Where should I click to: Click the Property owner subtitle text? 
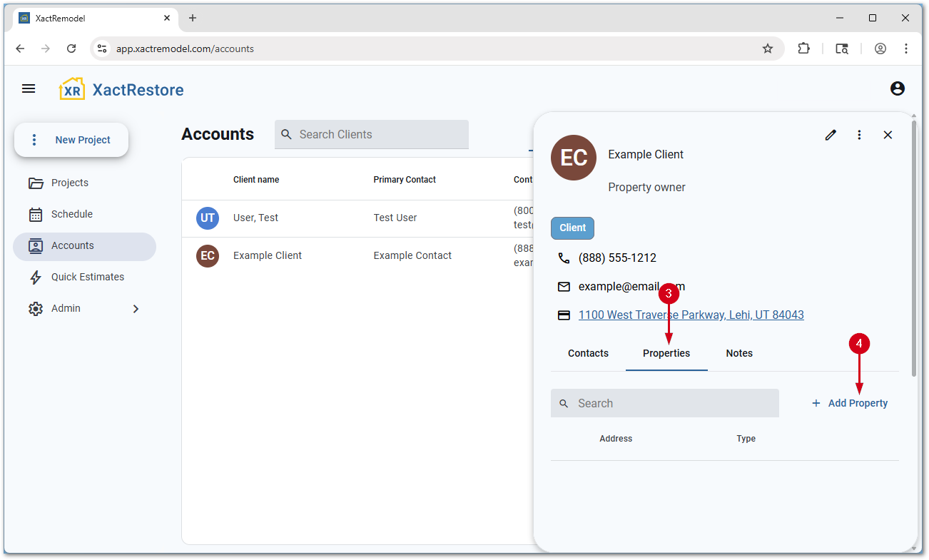pos(646,188)
